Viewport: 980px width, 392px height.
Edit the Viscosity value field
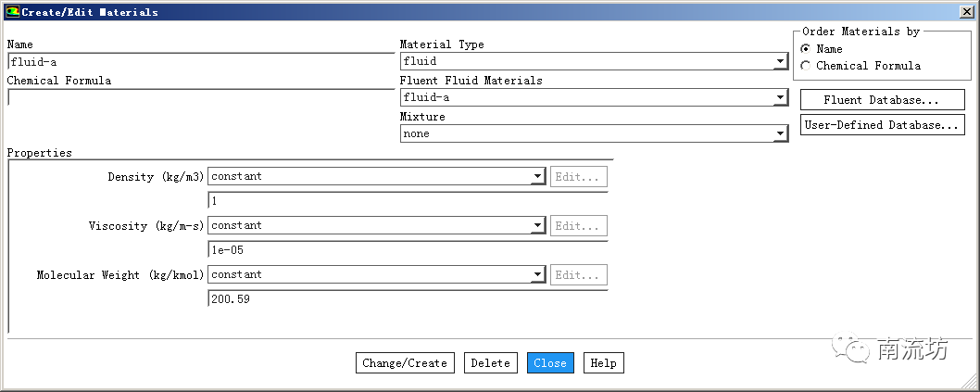[408, 250]
